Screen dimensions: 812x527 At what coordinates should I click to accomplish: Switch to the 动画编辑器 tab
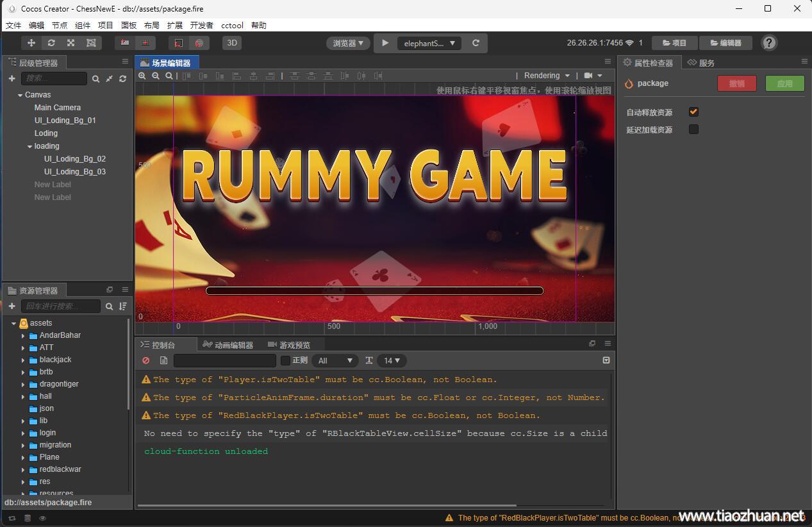[x=228, y=345]
